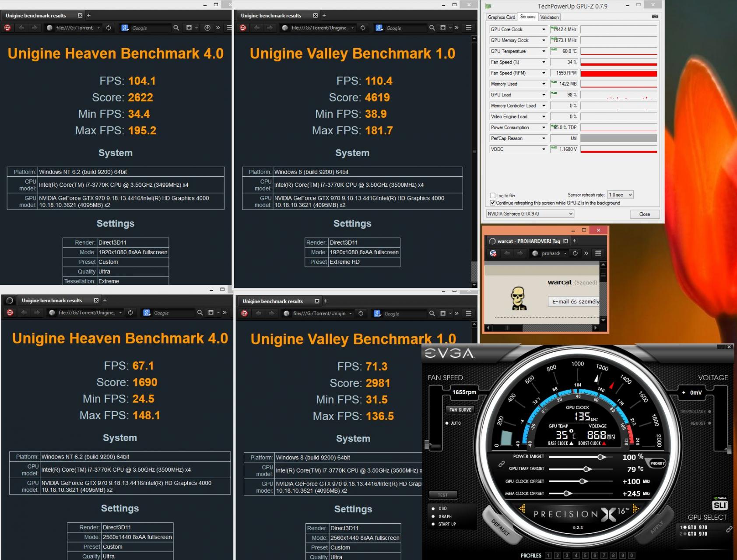Click the link icon beside Power Target
This screenshot has width=737, height=560.
pos(502,464)
